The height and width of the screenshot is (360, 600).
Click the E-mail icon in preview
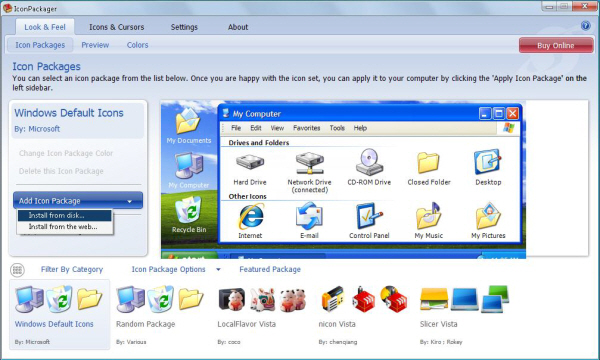(x=309, y=216)
